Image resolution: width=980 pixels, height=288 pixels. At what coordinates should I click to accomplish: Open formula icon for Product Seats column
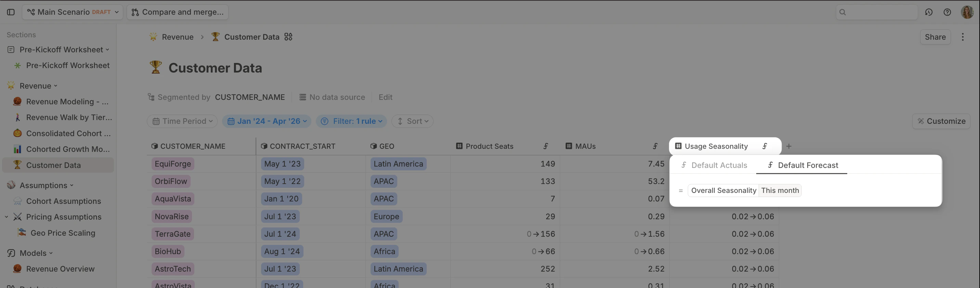pyautogui.click(x=545, y=146)
